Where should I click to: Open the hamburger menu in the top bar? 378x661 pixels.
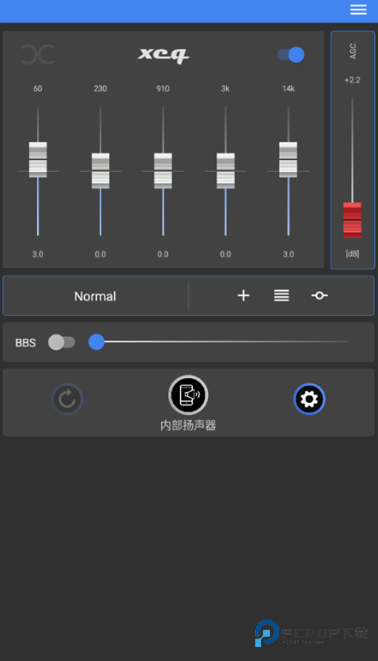pos(358,10)
